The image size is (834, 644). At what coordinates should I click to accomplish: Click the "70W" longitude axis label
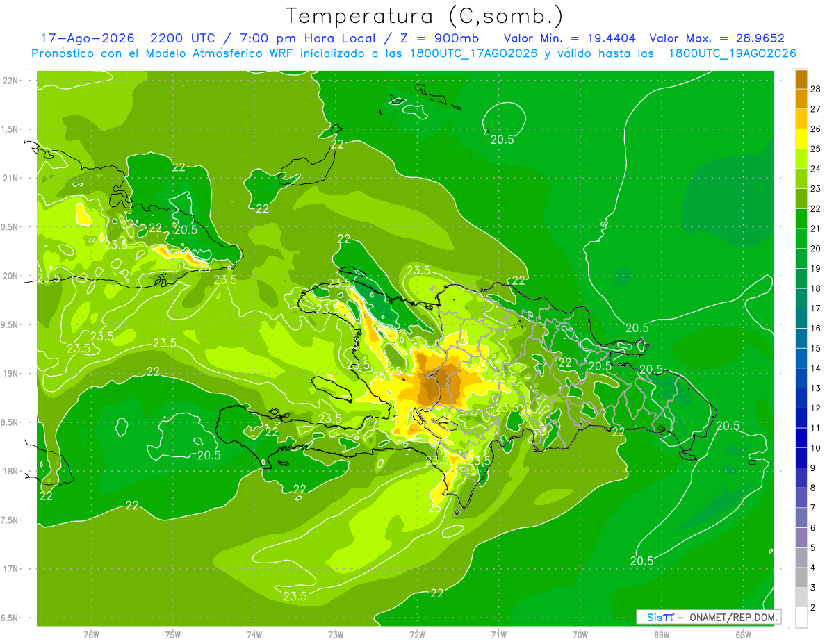pos(580,635)
